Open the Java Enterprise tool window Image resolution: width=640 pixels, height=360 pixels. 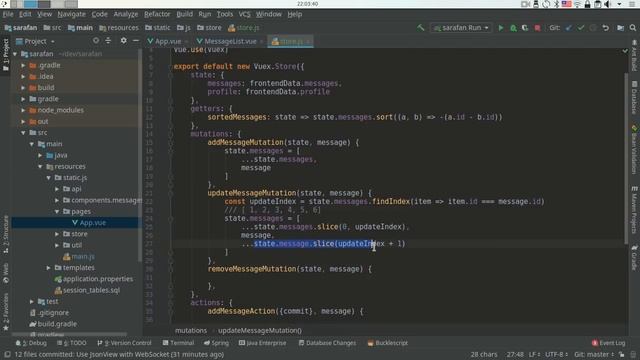coord(262,343)
